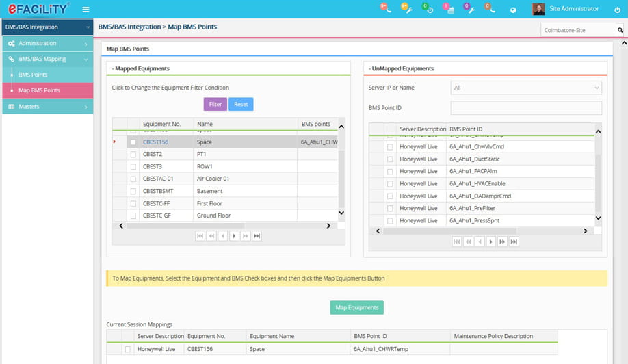Expand the Administration sidebar section
Screen dimensions: 628x364
point(47,43)
